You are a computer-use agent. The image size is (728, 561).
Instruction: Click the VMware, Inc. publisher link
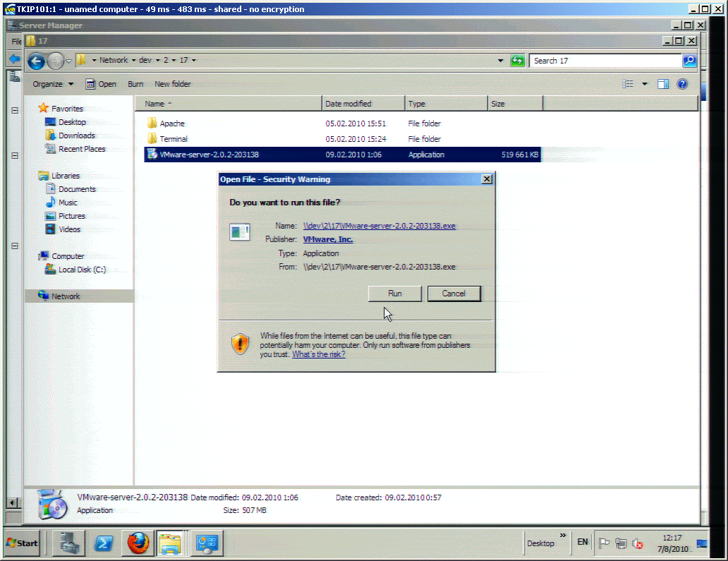click(328, 240)
